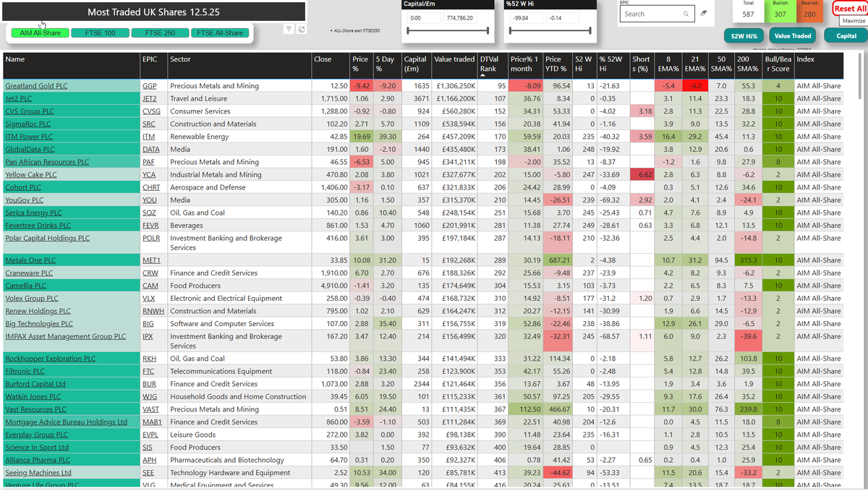
Task: Select the 6.62 short percentage cell
Action: pos(641,175)
